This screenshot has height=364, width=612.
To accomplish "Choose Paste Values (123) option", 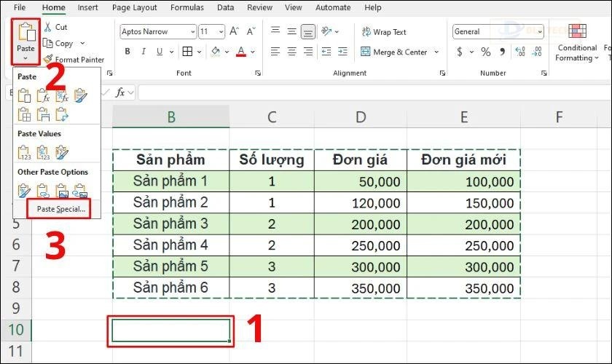I will coord(24,152).
